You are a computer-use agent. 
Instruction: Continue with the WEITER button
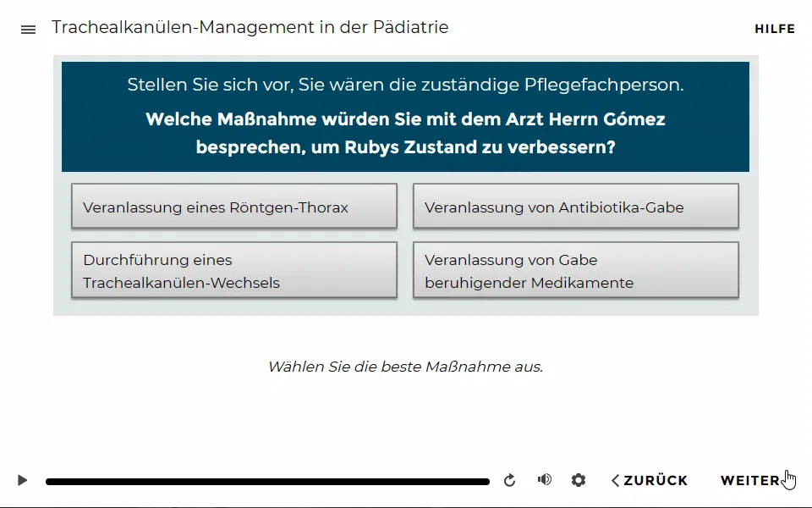[x=750, y=481]
